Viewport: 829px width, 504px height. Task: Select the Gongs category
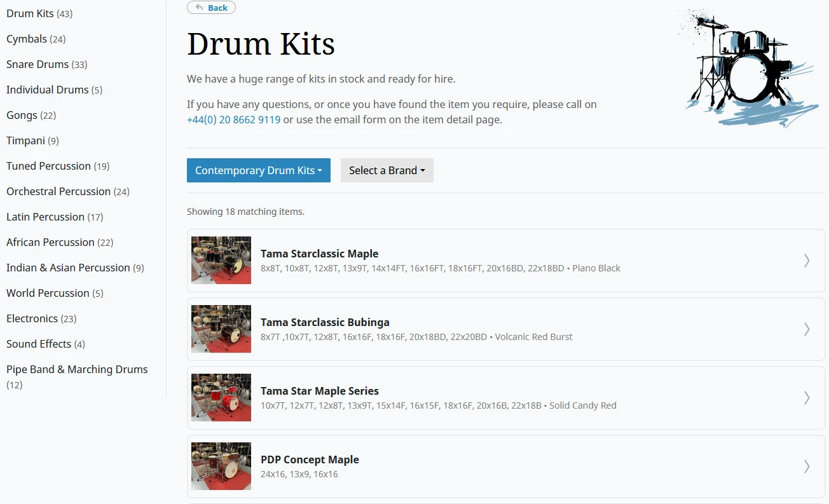coord(22,115)
